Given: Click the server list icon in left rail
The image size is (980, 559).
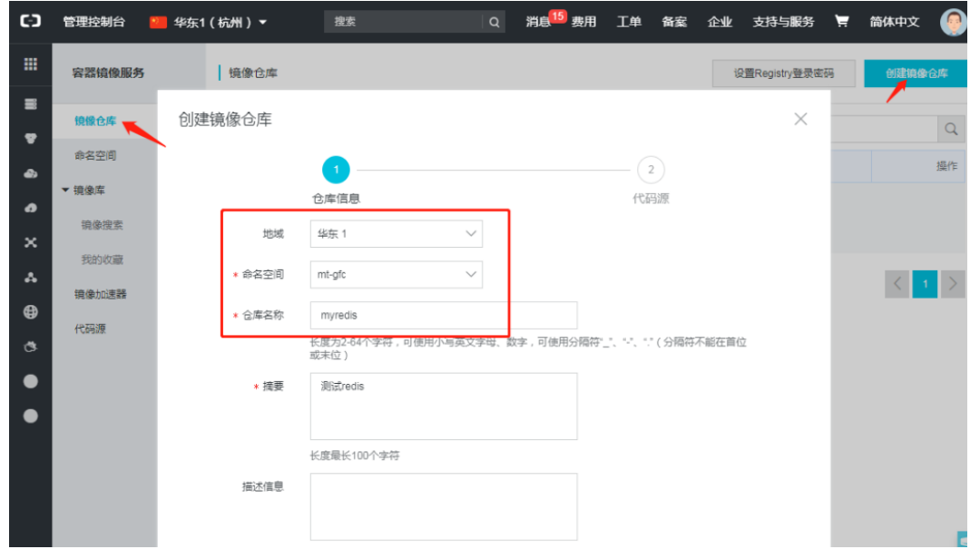Looking at the screenshot, I should click(x=30, y=103).
